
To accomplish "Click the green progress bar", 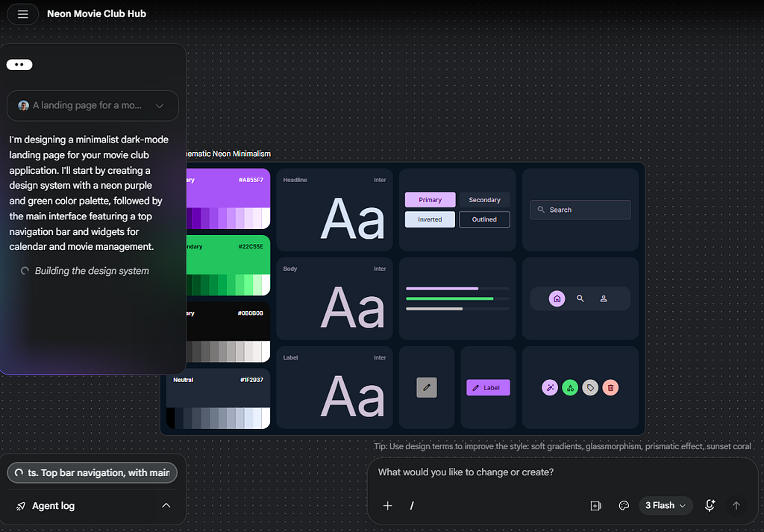I will pyautogui.click(x=449, y=298).
